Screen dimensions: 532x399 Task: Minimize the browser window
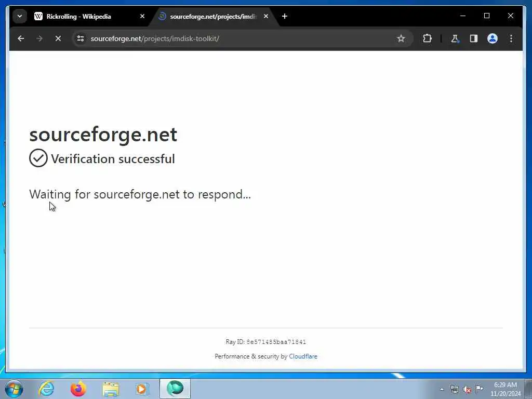[463, 16]
